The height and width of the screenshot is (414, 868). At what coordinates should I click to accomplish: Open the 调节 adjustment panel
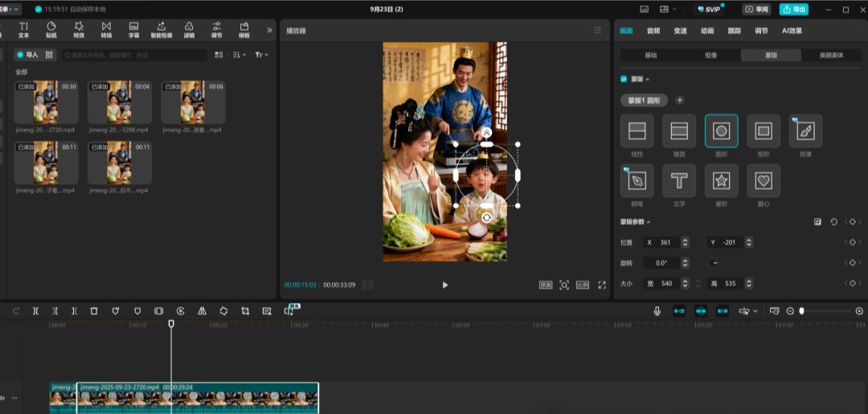click(216, 30)
